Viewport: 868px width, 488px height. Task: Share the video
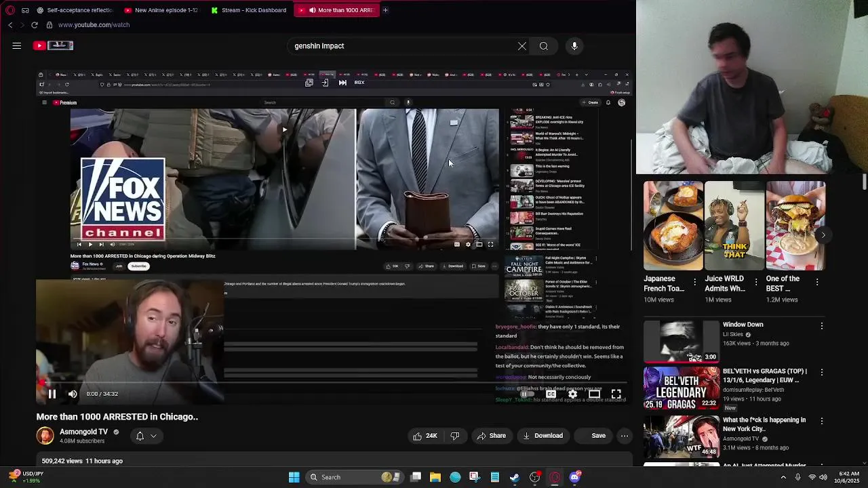pyautogui.click(x=491, y=436)
